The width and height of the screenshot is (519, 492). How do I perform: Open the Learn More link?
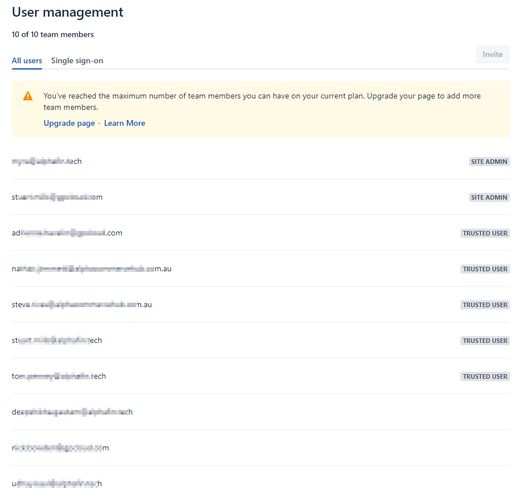coord(124,123)
